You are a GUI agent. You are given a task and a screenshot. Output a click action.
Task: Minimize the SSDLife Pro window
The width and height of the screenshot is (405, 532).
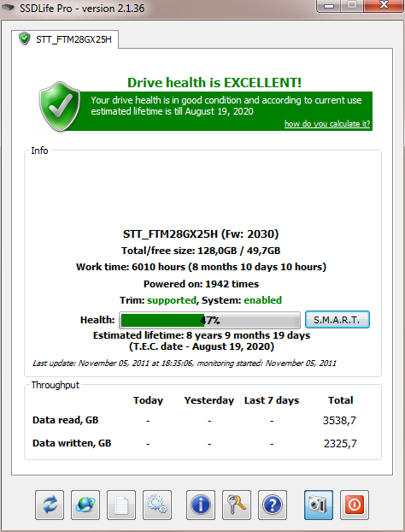coord(329,6)
